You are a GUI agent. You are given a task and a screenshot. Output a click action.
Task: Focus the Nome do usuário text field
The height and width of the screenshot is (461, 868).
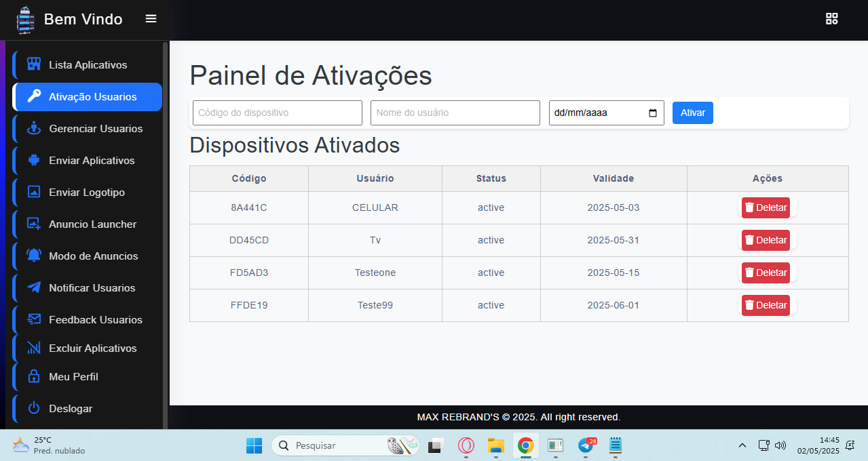click(x=455, y=113)
